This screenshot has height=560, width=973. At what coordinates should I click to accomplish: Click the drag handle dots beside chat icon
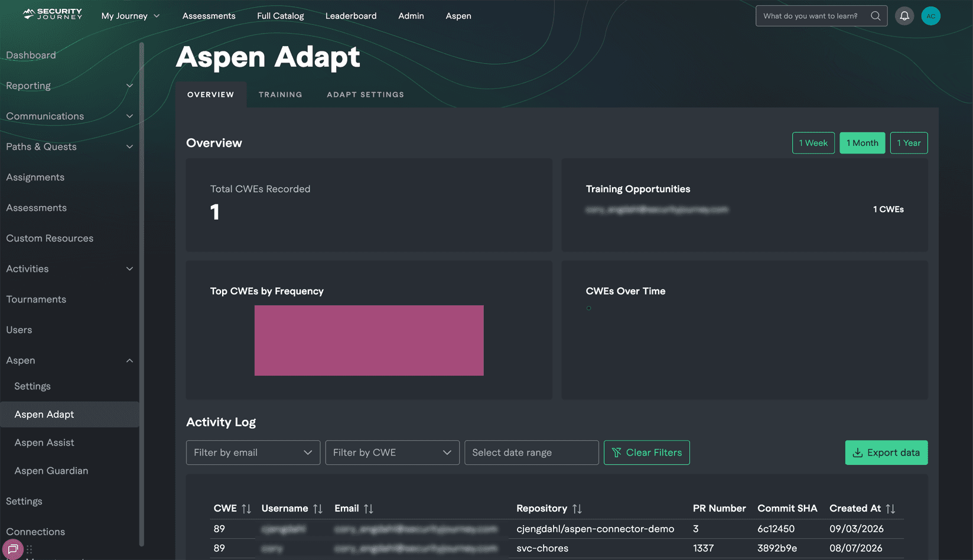pos(30,549)
